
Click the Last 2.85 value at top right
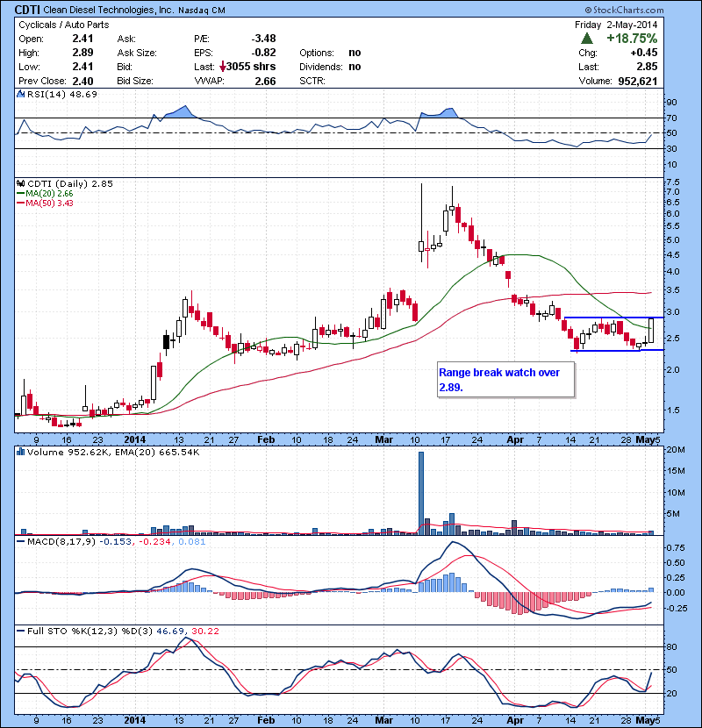tap(647, 67)
